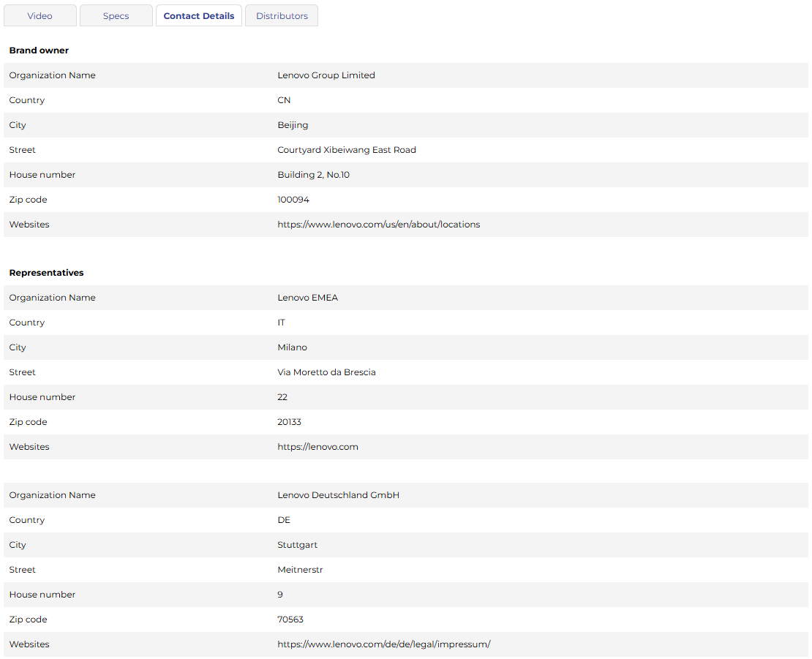Viewport: 812px width, 659px height.
Task: Open the lenovo.com/us/en/about/locations website link
Action: pyautogui.click(x=378, y=224)
